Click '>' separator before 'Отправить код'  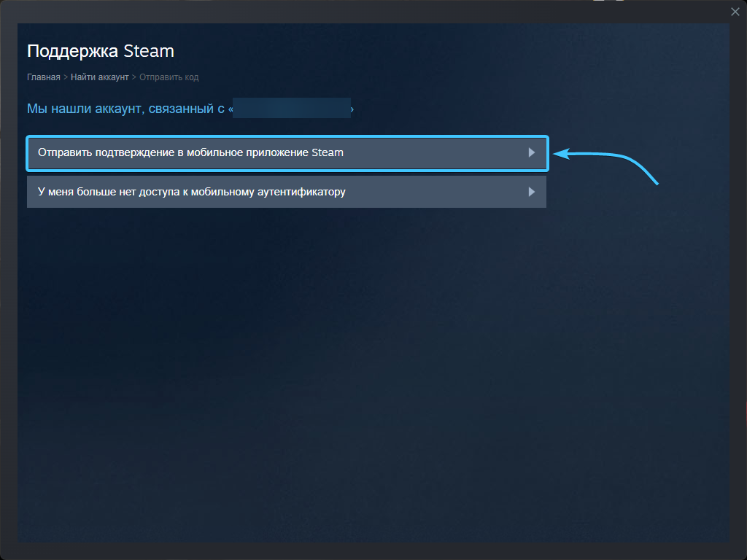[134, 77]
